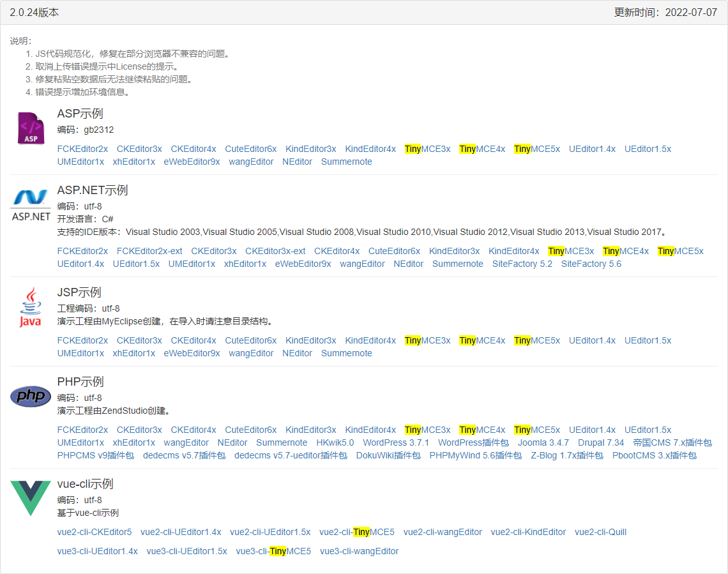The height and width of the screenshot is (574, 728).
Task: Open vue2-cli-TinyMCE5 link
Action: point(356,532)
